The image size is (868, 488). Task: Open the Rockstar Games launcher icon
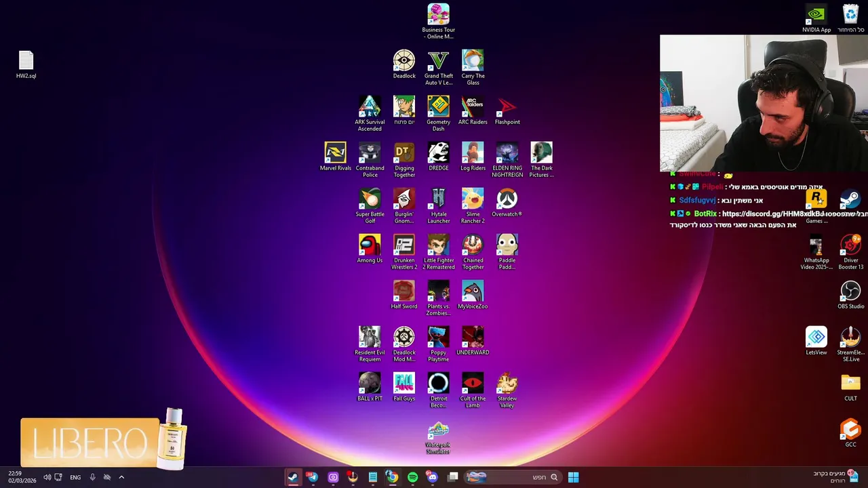(816, 206)
